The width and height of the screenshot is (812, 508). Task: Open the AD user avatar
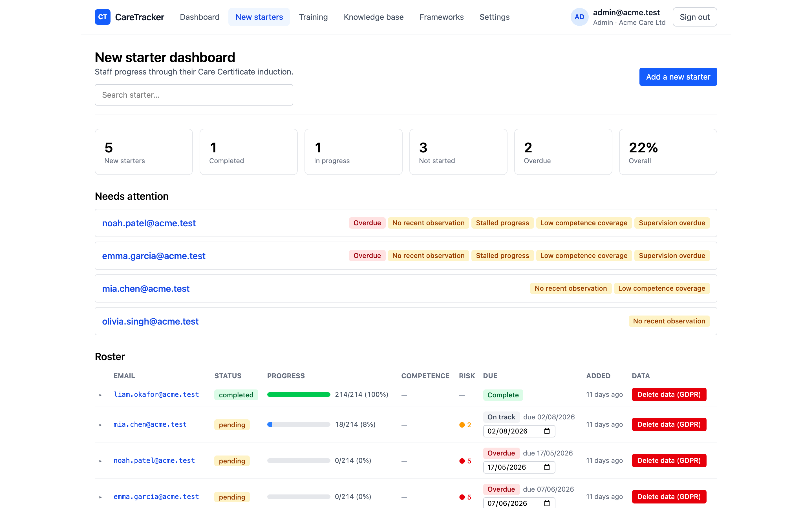[x=579, y=17]
